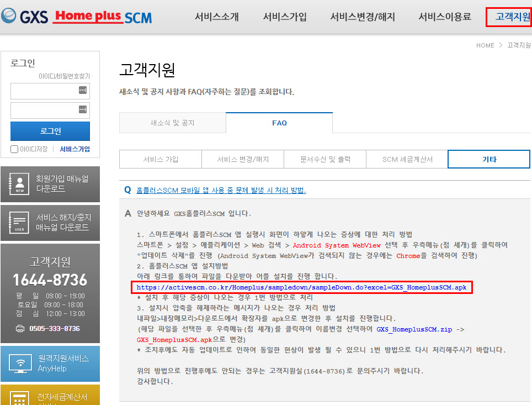Click the 서비스가입 link under login
532x405 pixels.
[75, 149]
